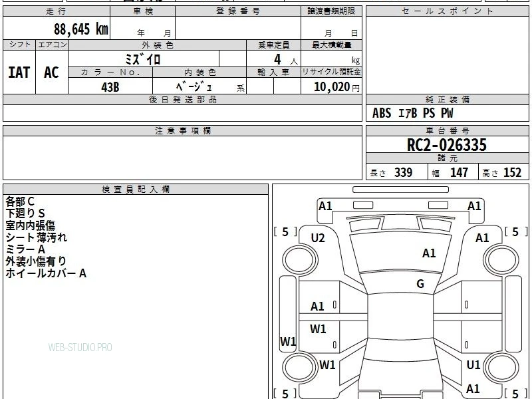Screen dimensions: 532x399
Task: Select the inspector note 下廻りS
Action: coord(25,213)
